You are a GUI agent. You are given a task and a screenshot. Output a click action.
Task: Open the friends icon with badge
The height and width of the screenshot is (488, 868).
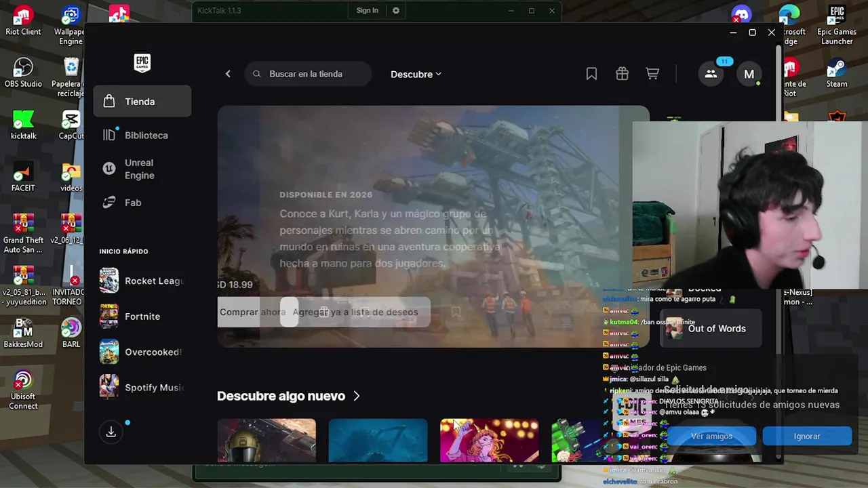pyautogui.click(x=711, y=74)
